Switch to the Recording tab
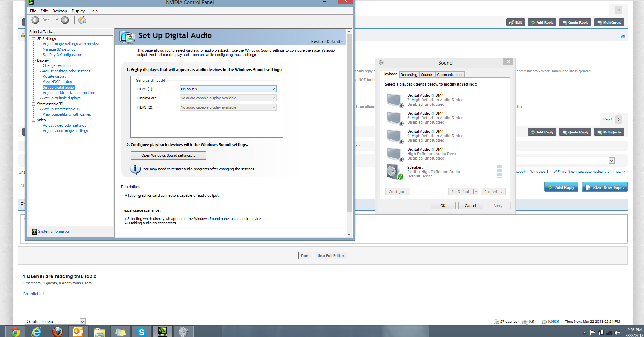This screenshot has width=644, height=337. tap(409, 75)
